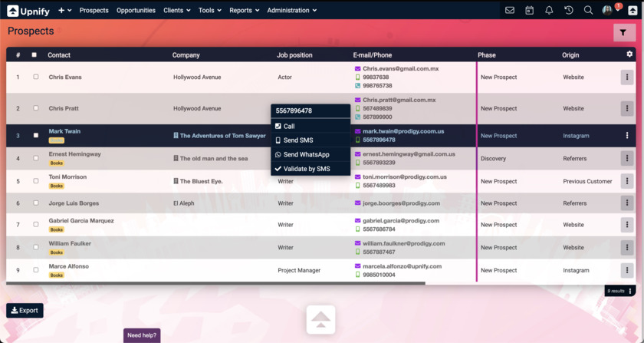This screenshot has height=343, width=644.
Task: Open row actions for Chris Evans
Action: point(627,77)
